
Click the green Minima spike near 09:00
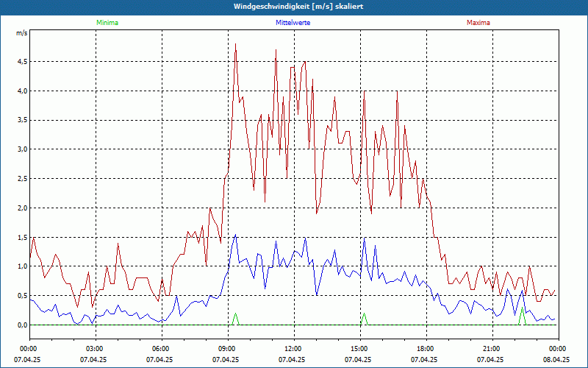coord(236,318)
